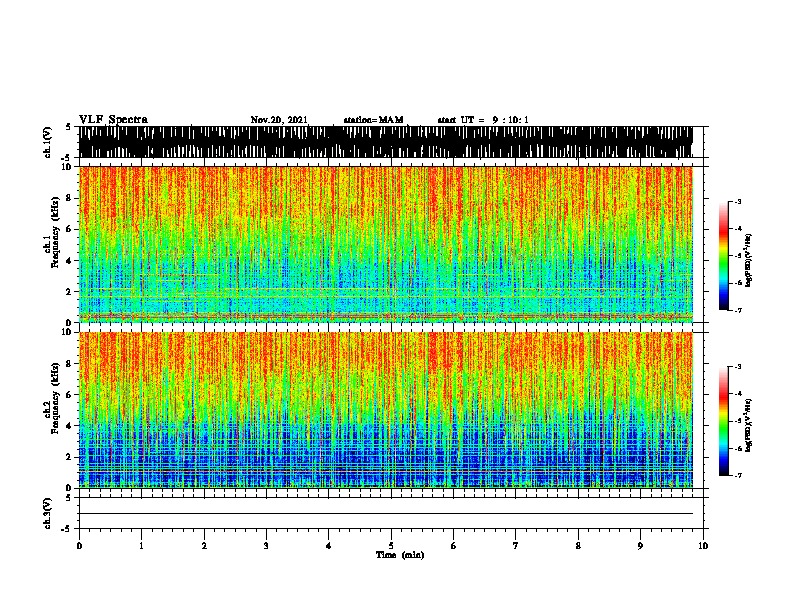The width and height of the screenshot is (792, 612).
Task: Click the time axis tick label "0"
Action: tap(79, 546)
